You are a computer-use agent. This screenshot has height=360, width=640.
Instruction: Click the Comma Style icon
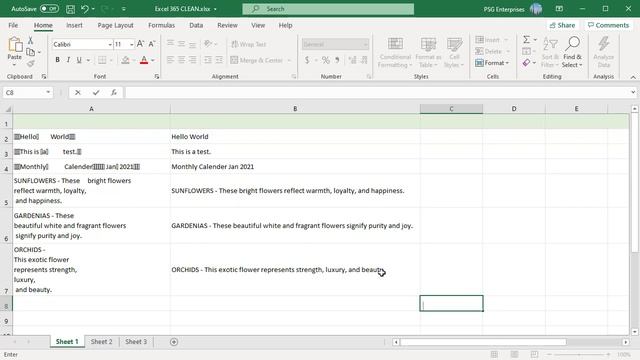click(337, 60)
